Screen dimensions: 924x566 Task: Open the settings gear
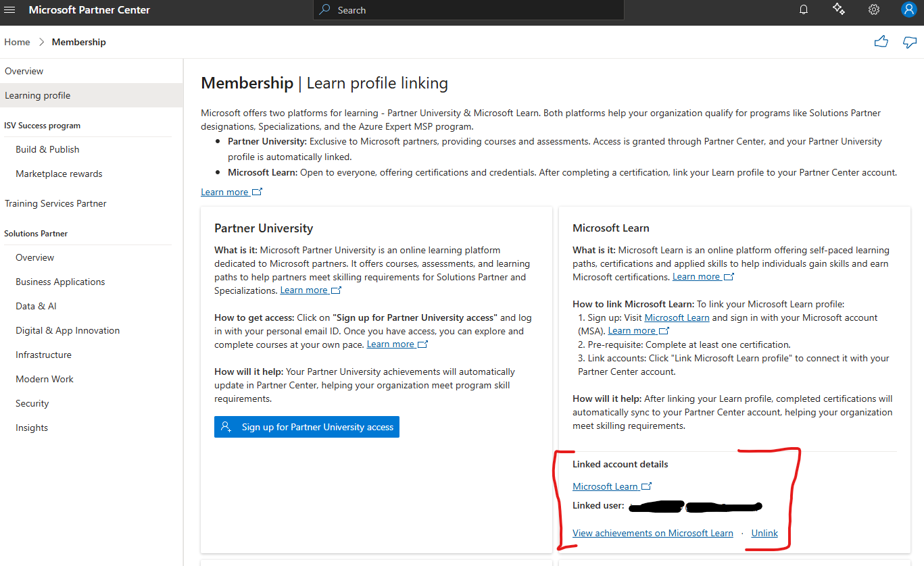coord(874,9)
